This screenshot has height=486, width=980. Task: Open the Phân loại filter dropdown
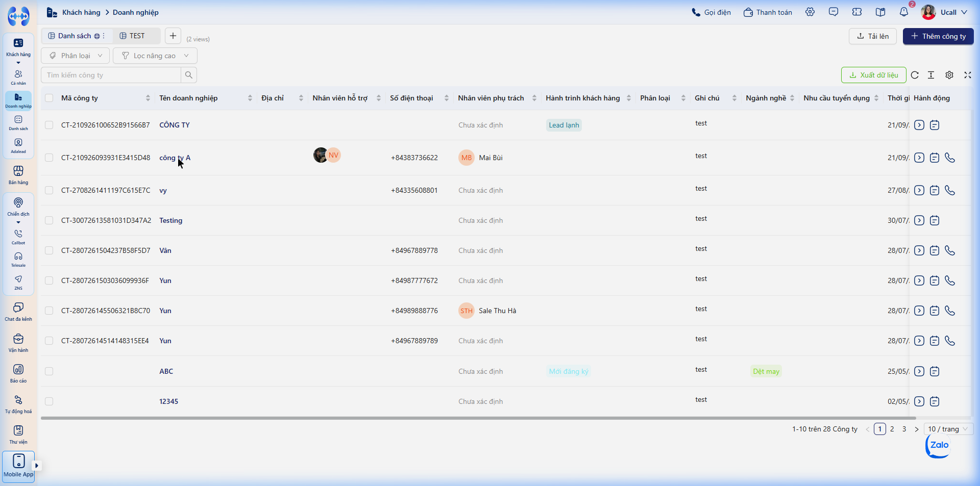(x=76, y=56)
